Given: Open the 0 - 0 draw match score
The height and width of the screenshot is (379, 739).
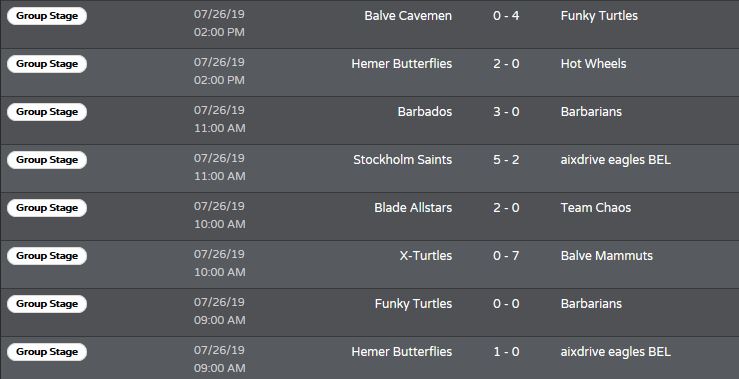Looking at the screenshot, I should coord(506,304).
